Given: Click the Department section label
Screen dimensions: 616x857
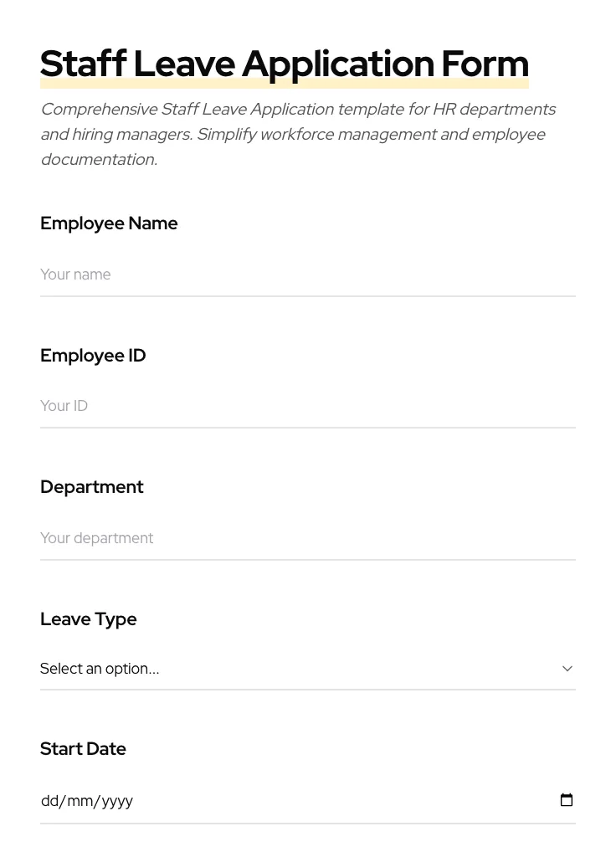Looking at the screenshot, I should 92,486.
